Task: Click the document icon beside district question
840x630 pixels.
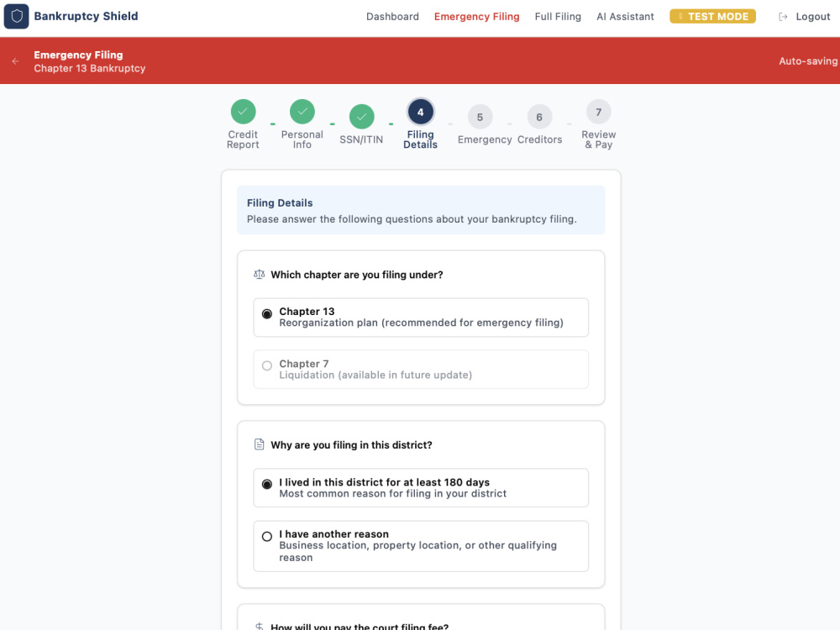Action: pos(260,444)
